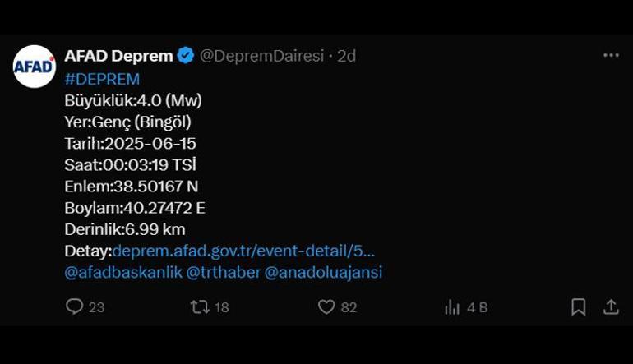The image size is (633, 364).
Task: Bookmark this AFAD tweet
Action: tap(579, 307)
